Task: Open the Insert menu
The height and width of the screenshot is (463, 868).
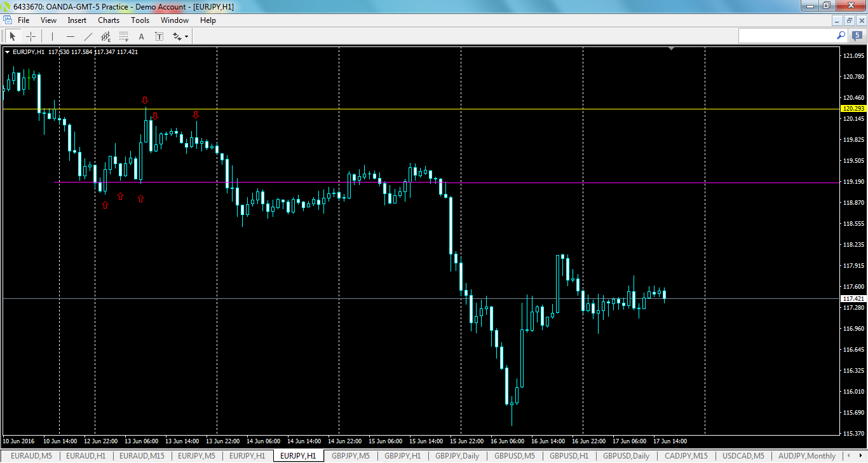Action: 76,20
